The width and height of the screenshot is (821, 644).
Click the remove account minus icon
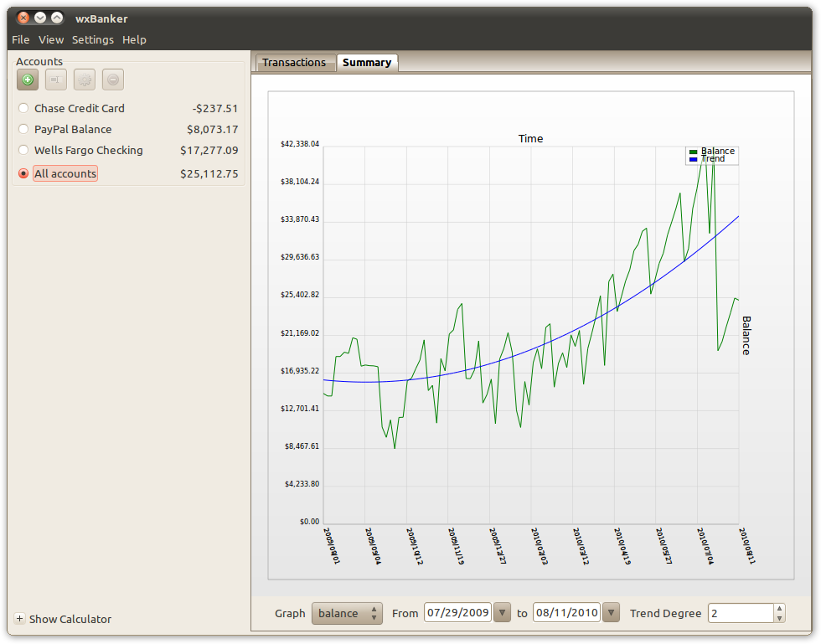click(113, 80)
